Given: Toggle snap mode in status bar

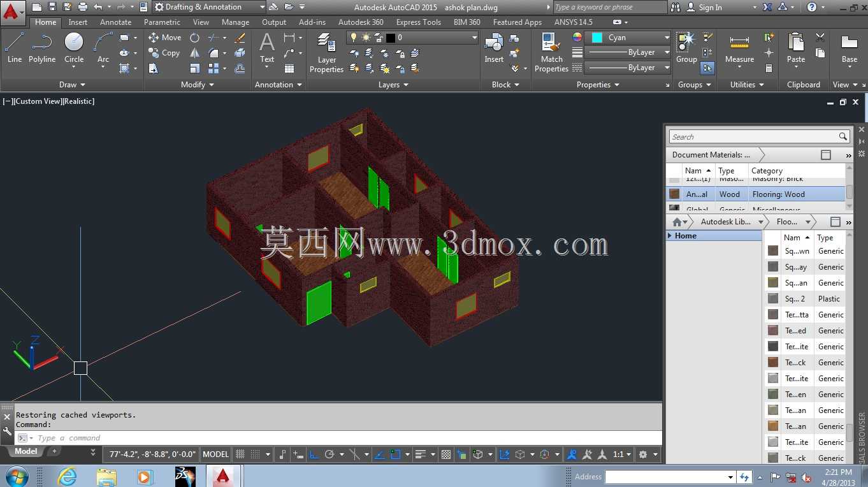Looking at the screenshot, I should point(255,454).
